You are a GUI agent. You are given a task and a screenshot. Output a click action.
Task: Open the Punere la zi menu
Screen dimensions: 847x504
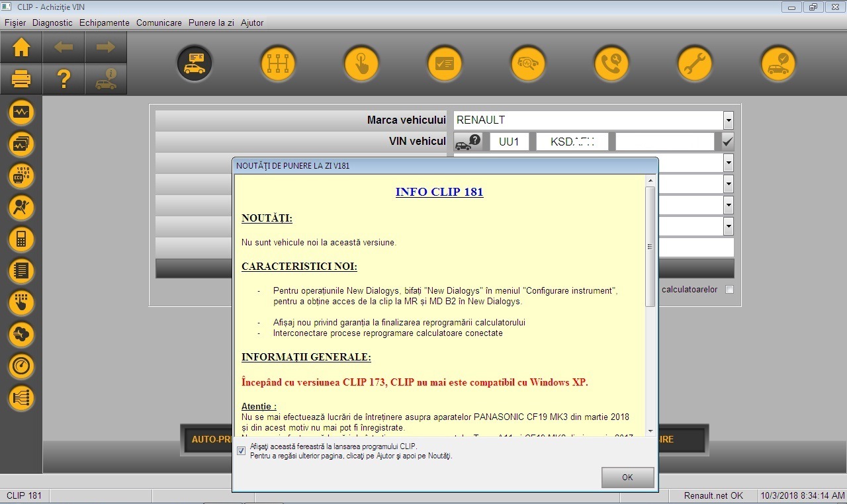[211, 22]
